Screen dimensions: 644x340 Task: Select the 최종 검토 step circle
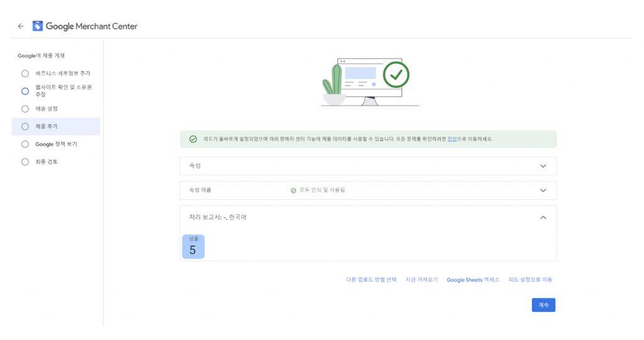pyautogui.click(x=25, y=162)
